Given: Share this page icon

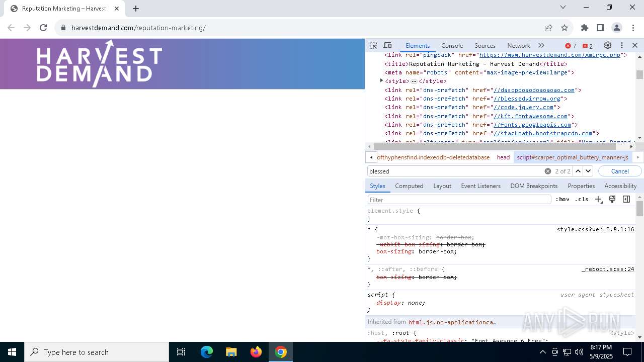Looking at the screenshot, I should coord(548,28).
